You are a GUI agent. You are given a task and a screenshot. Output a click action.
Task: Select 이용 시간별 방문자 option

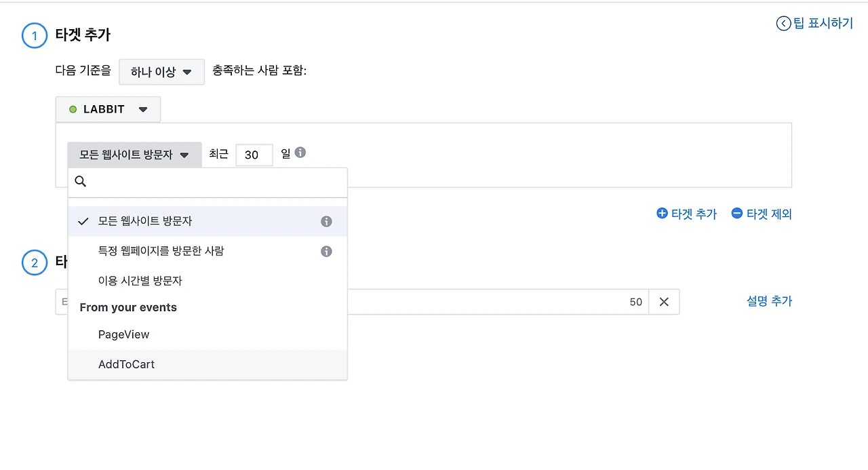(x=140, y=281)
